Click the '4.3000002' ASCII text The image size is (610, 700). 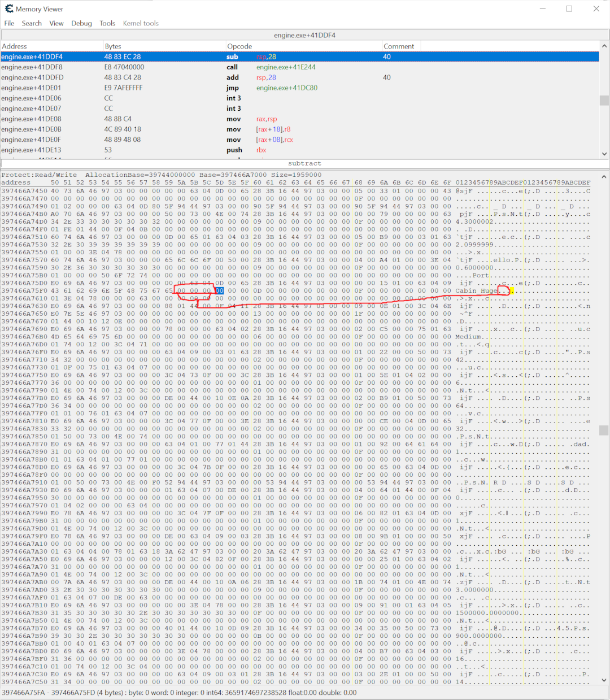click(474, 221)
